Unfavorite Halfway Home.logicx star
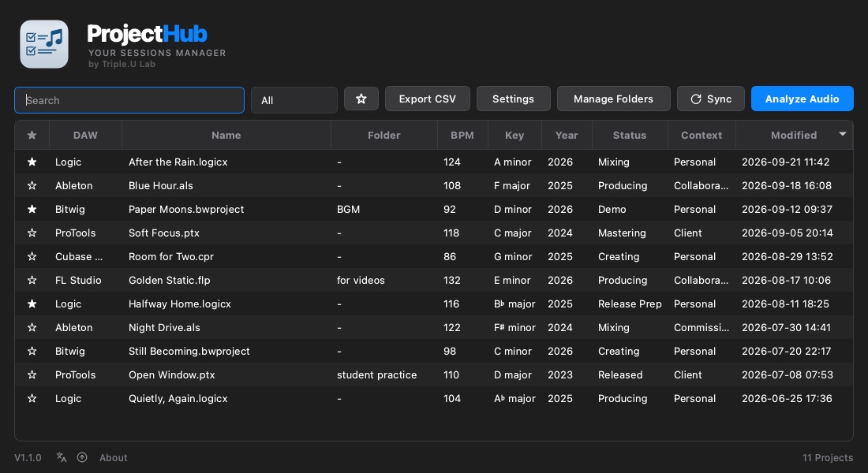 pos(32,304)
